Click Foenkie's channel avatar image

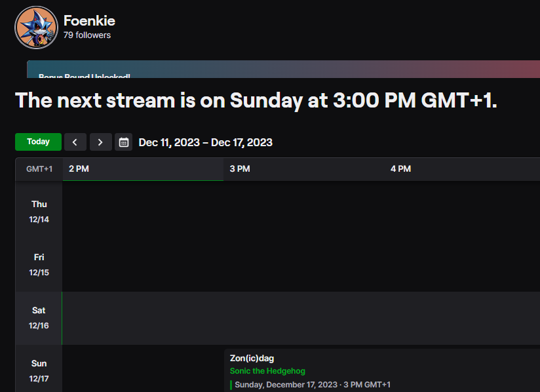tap(36, 28)
